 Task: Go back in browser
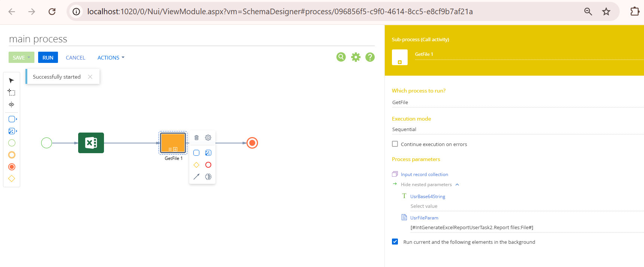[12, 12]
